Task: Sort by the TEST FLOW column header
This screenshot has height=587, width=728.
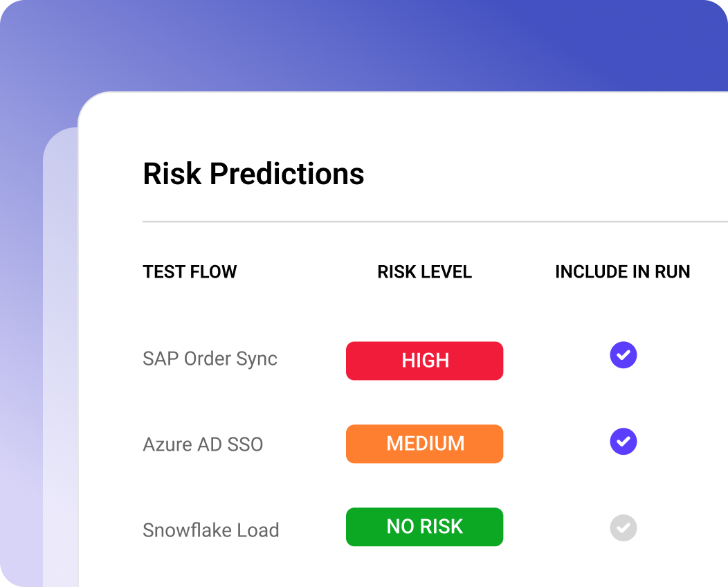Action: [x=190, y=271]
